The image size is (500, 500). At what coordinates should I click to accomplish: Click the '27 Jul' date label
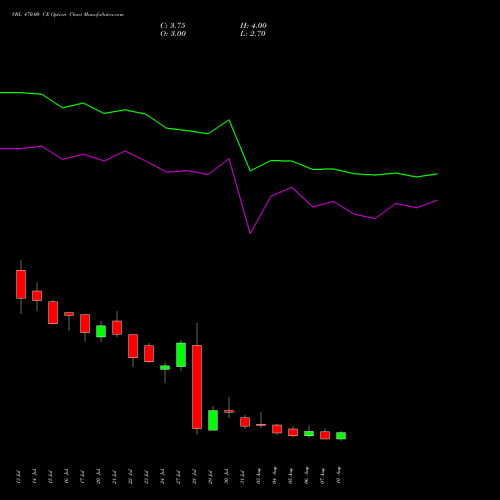[178, 477]
